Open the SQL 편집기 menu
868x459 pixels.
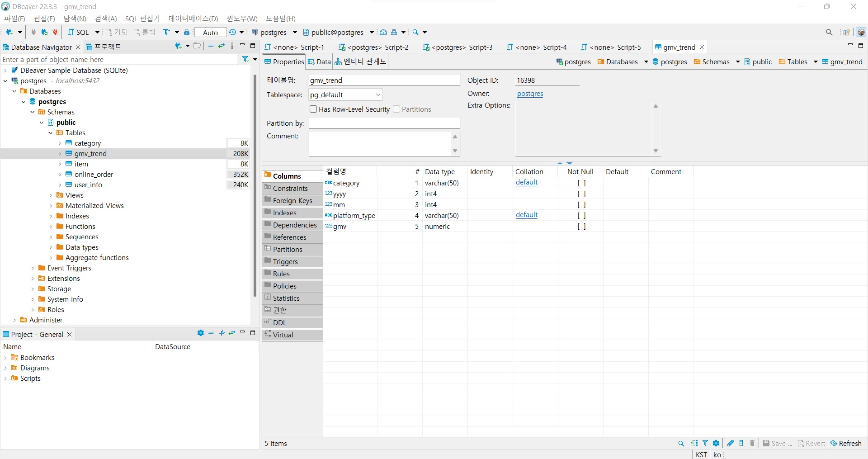[x=142, y=19]
